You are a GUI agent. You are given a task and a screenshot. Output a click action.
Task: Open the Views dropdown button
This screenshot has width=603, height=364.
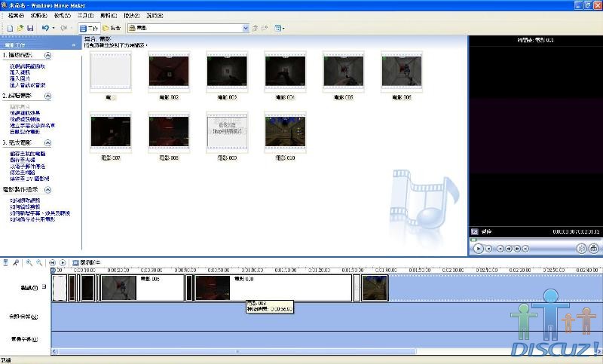[x=279, y=28]
